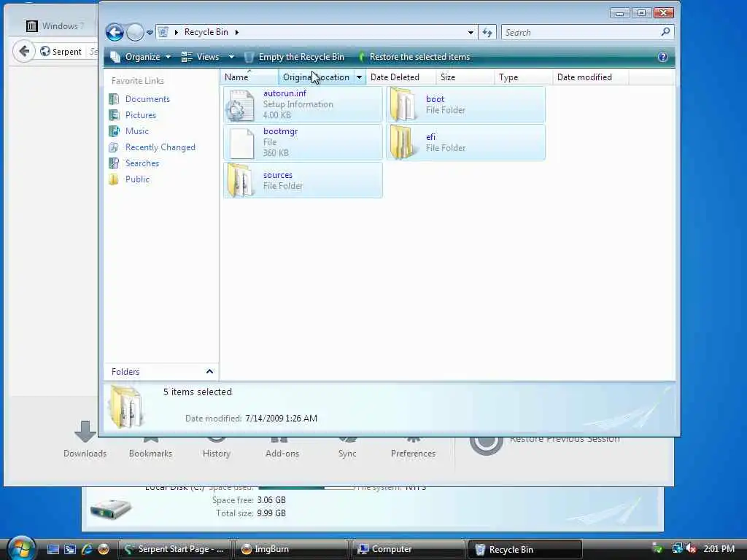Select the efi folder icon

403,143
